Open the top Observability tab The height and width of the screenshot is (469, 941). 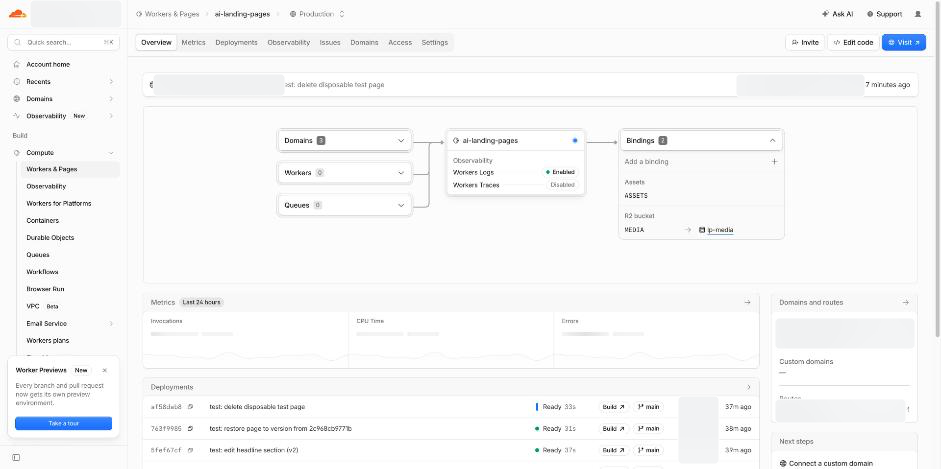point(289,43)
